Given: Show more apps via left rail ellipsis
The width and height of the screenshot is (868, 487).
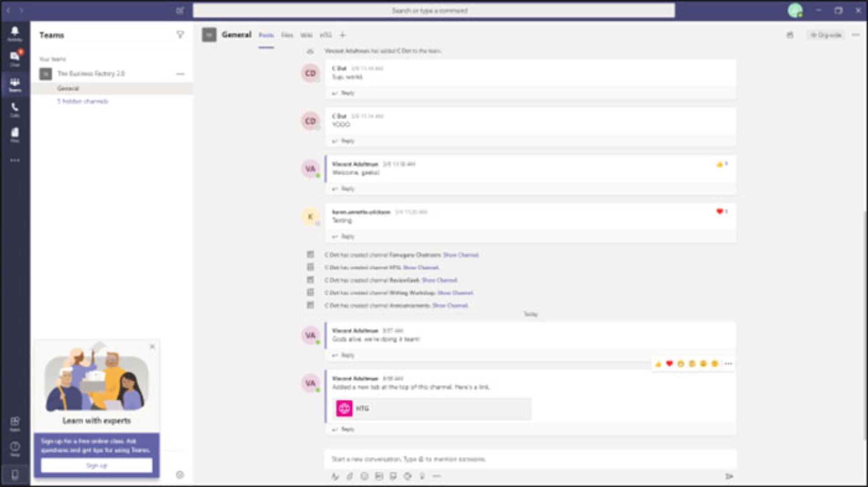Looking at the screenshot, I should tap(15, 160).
